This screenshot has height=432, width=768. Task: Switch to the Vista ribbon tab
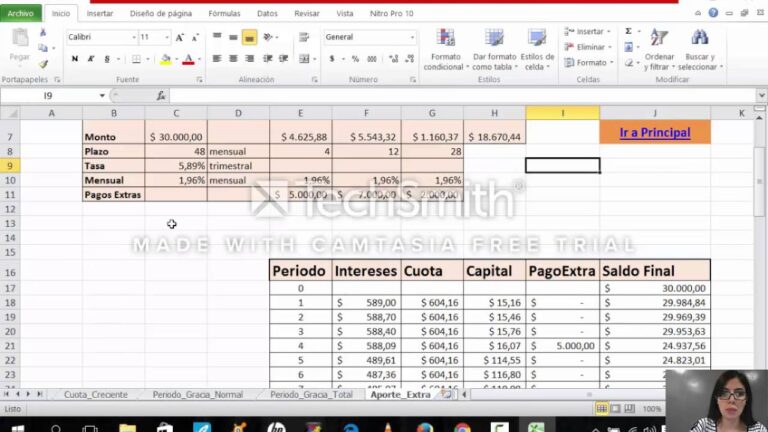click(x=344, y=14)
